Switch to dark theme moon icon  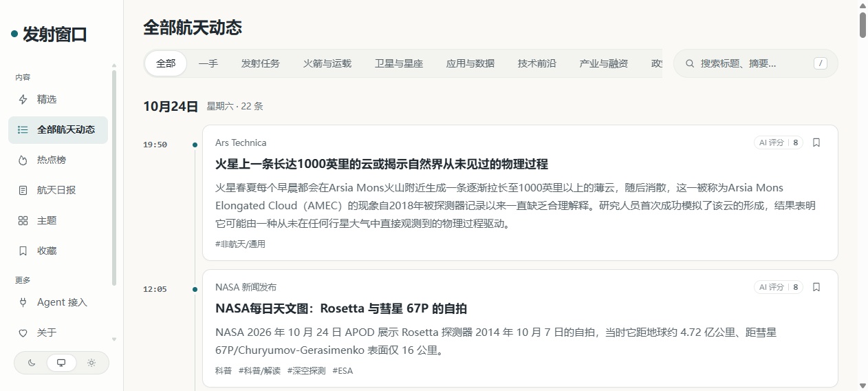(x=32, y=363)
